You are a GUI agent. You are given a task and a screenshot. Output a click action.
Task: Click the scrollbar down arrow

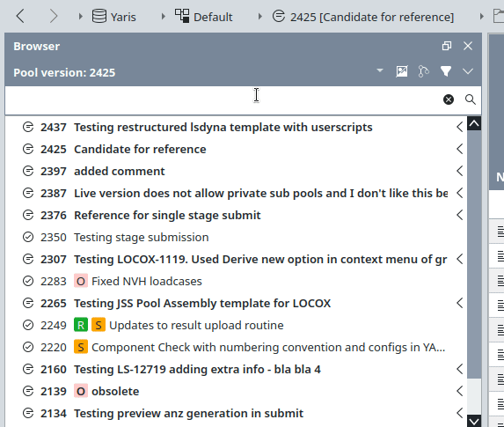(x=474, y=421)
